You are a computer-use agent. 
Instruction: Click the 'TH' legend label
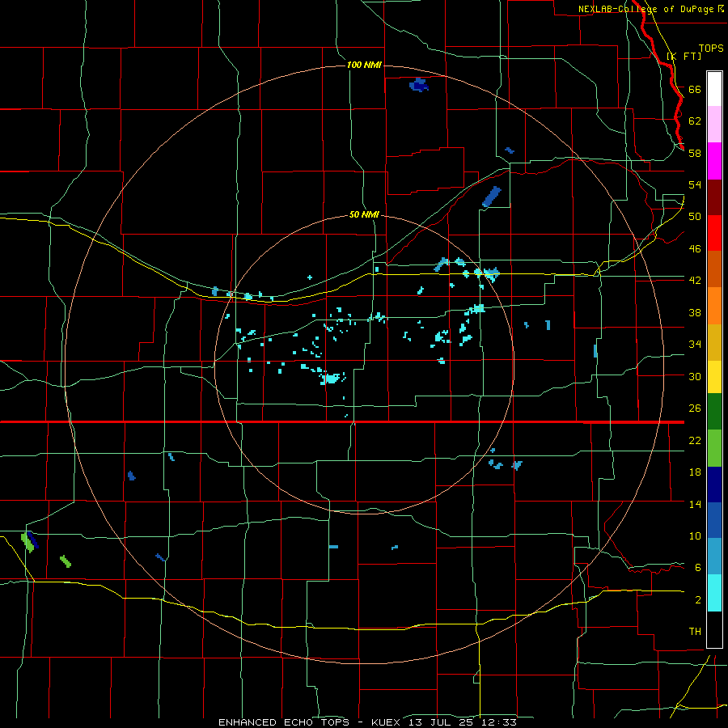click(695, 632)
